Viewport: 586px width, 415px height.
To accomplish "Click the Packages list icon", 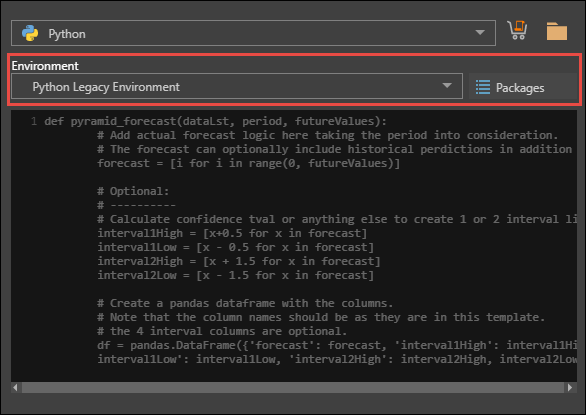I will (x=483, y=87).
